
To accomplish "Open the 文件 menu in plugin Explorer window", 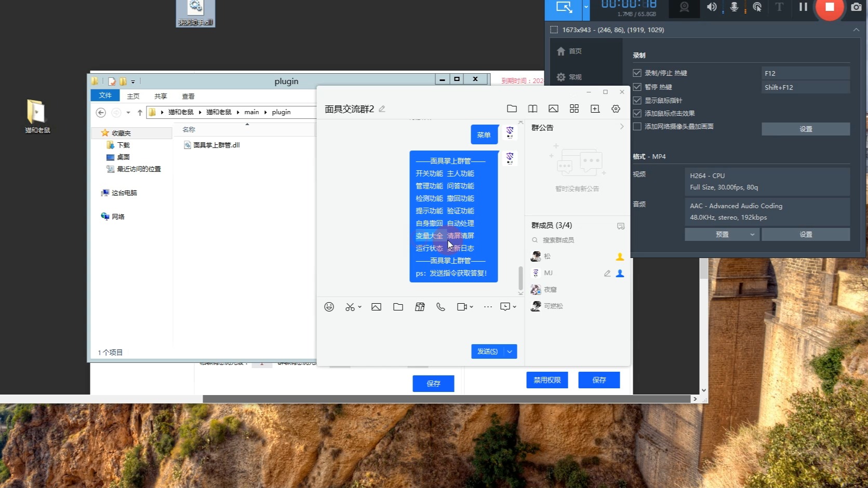I will click(105, 96).
